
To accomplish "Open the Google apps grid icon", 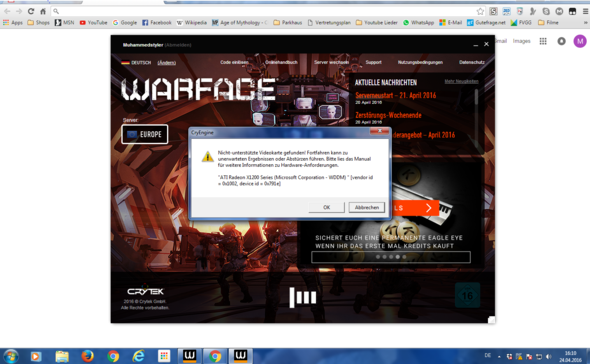I will (x=543, y=41).
